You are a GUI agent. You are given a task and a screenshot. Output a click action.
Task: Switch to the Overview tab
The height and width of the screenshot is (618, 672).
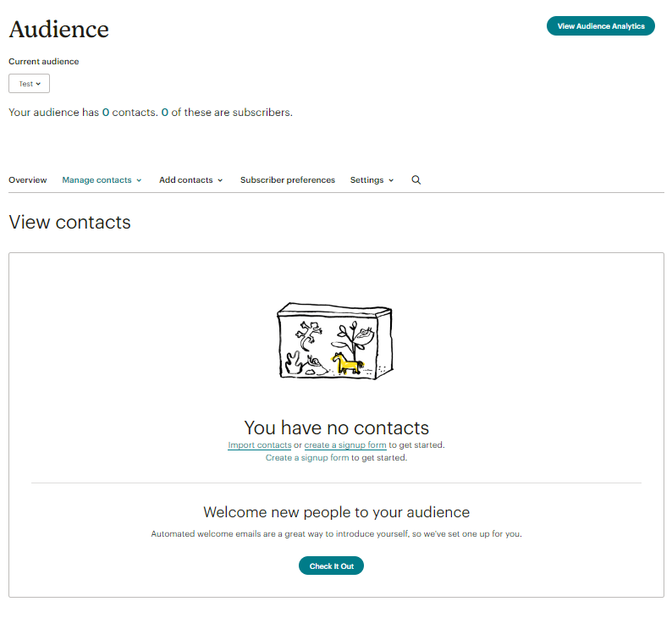pos(28,180)
